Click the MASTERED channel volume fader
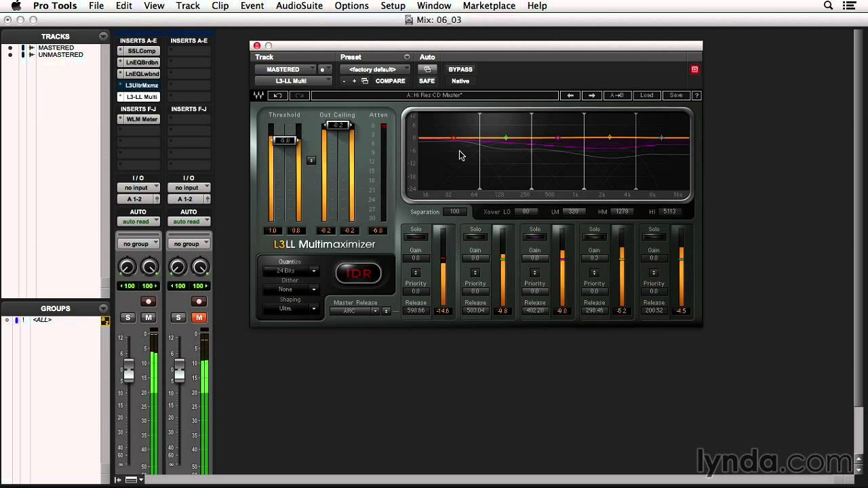 click(128, 371)
